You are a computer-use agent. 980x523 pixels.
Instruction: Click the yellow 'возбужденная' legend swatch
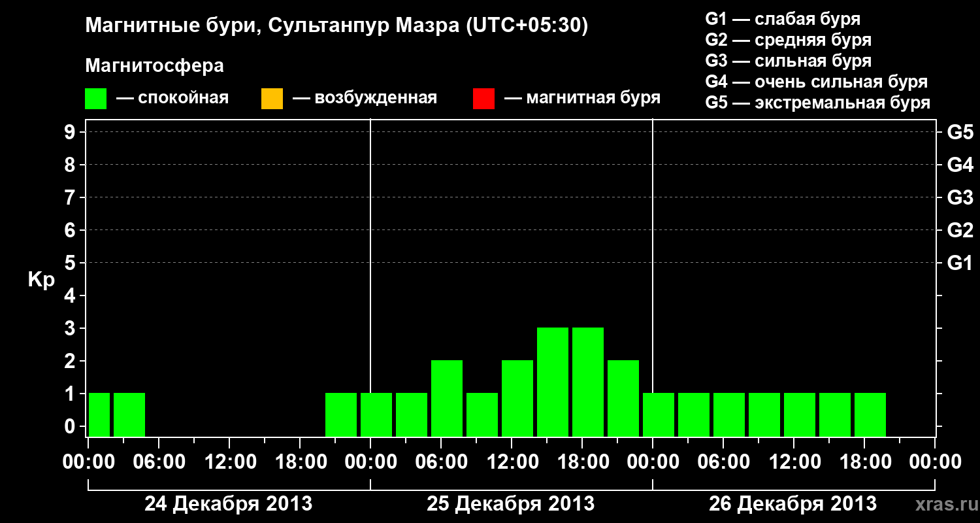pyautogui.click(x=272, y=98)
